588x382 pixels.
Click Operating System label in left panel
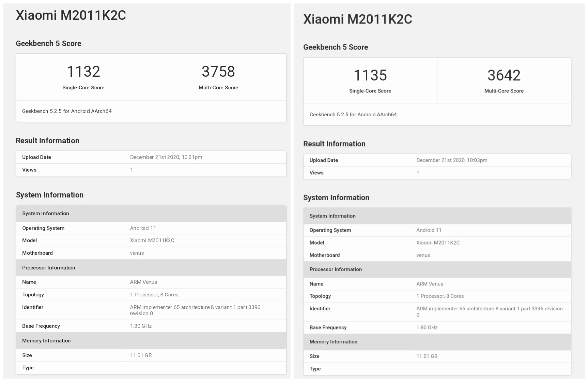[x=43, y=228]
